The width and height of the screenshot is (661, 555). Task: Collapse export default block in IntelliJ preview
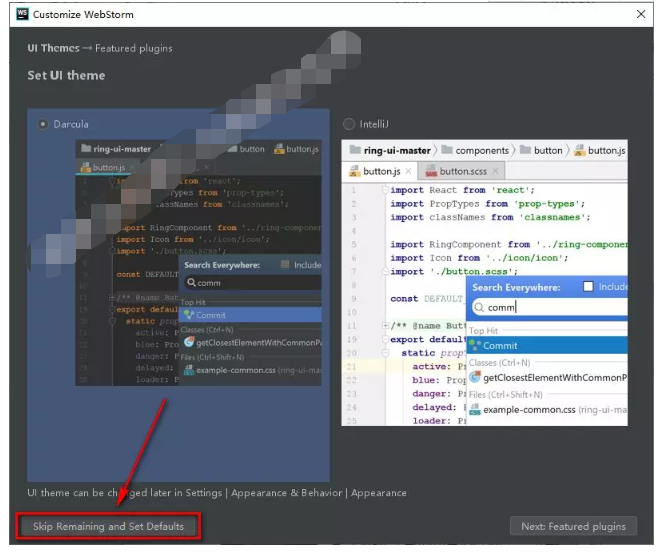(x=385, y=339)
